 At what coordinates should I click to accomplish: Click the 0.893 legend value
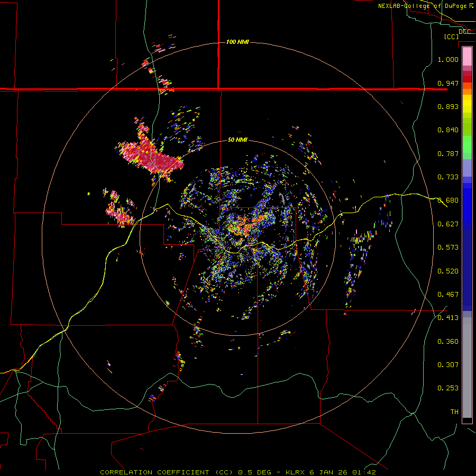pos(448,106)
